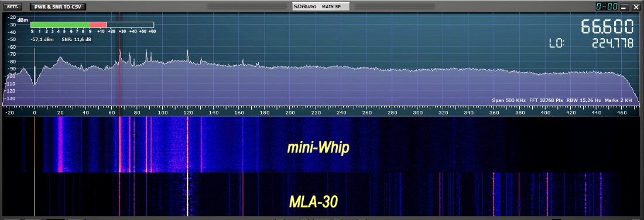Image resolution: width=644 pixels, height=220 pixels.
Task: Click the 66.600 tuned frequency readout
Action: [x=607, y=27]
